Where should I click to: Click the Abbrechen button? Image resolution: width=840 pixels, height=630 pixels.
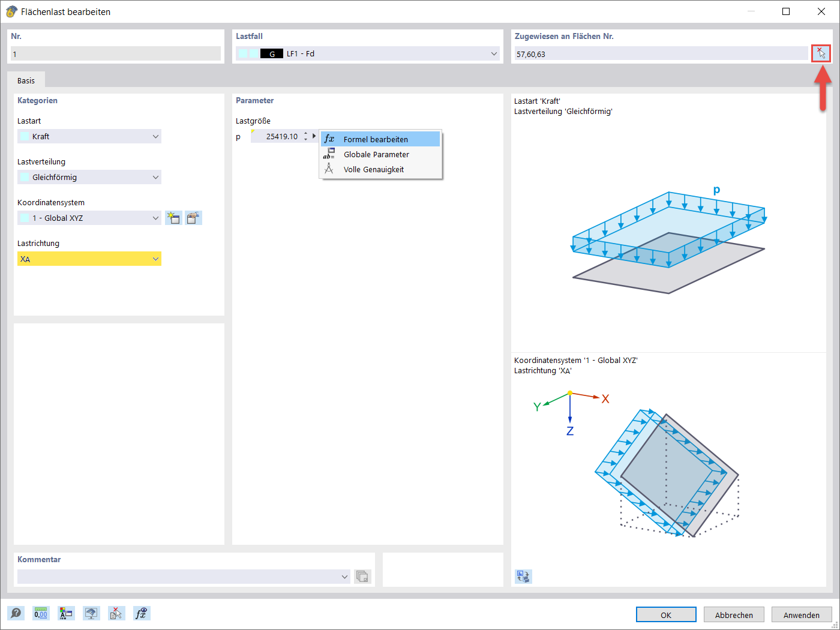coord(734,614)
